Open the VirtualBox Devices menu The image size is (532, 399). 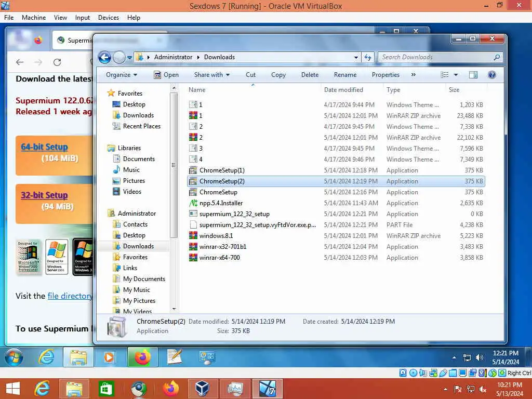point(108,18)
